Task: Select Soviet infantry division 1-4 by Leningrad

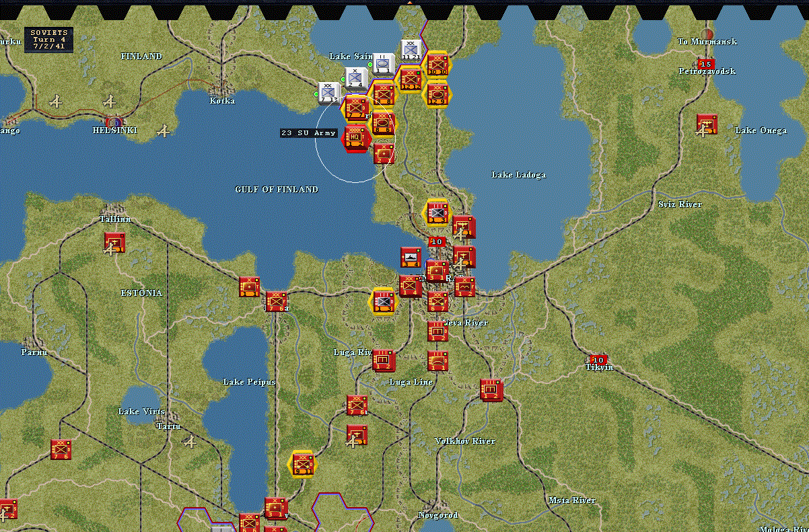Action: tap(411, 286)
